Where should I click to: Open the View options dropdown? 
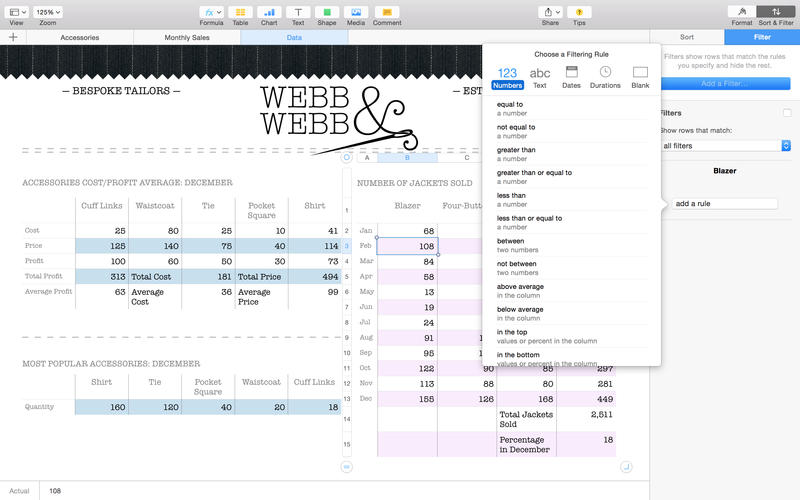click(16, 12)
